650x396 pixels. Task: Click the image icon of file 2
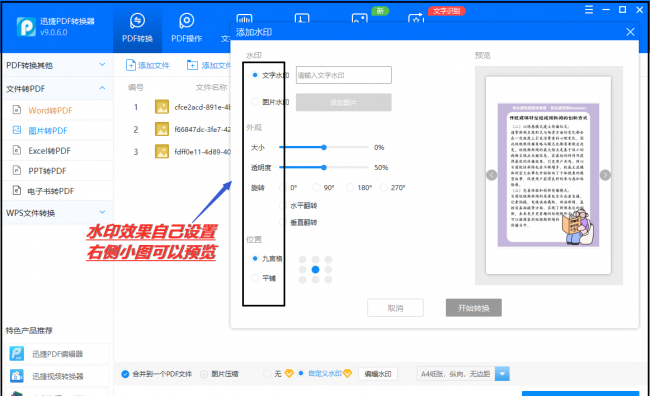[162, 129]
